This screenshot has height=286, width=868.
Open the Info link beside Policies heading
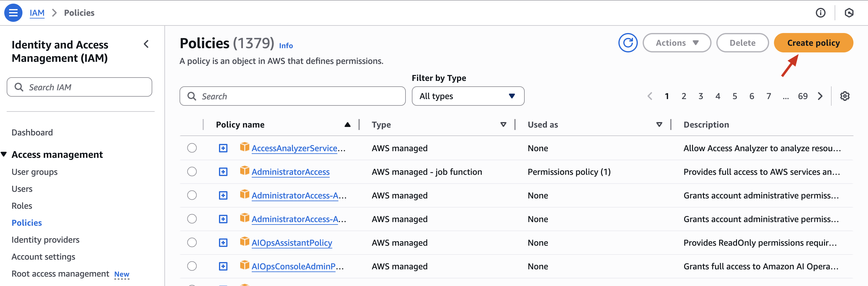[286, 46]
